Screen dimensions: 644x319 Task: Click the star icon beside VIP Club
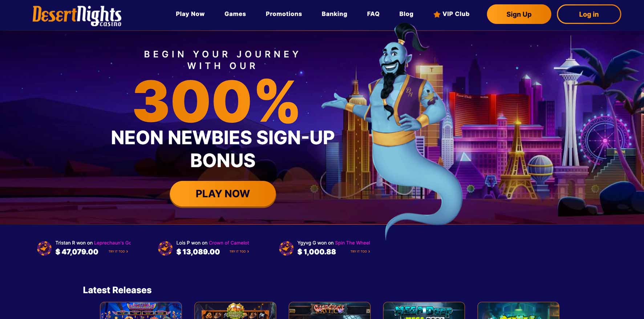[x=437, y=14]
